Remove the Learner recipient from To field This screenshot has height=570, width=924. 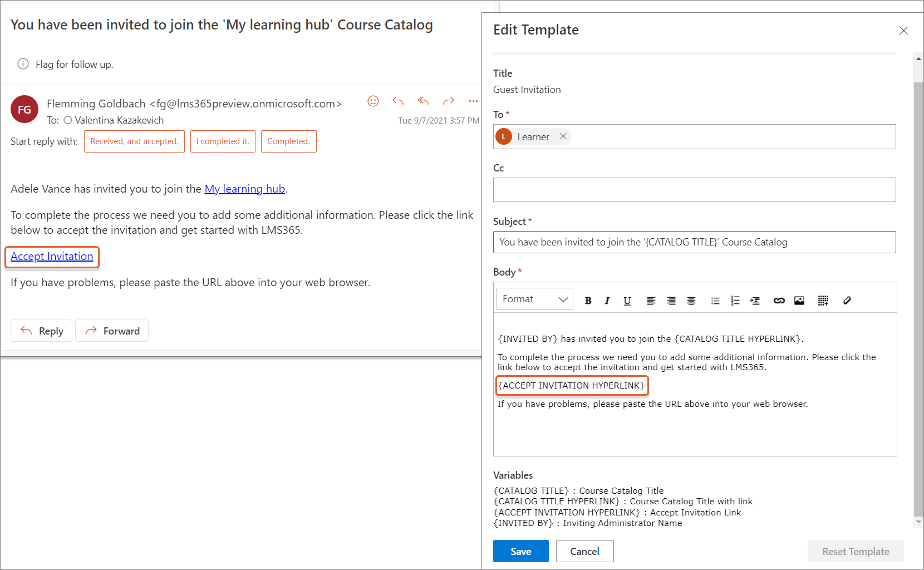pos(563,136)
